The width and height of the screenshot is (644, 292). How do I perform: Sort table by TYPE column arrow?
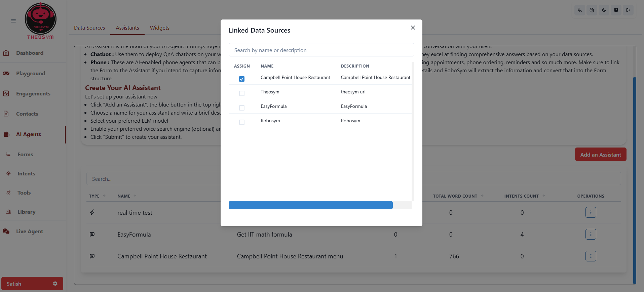pyautogui.click(x=104, y=196)
